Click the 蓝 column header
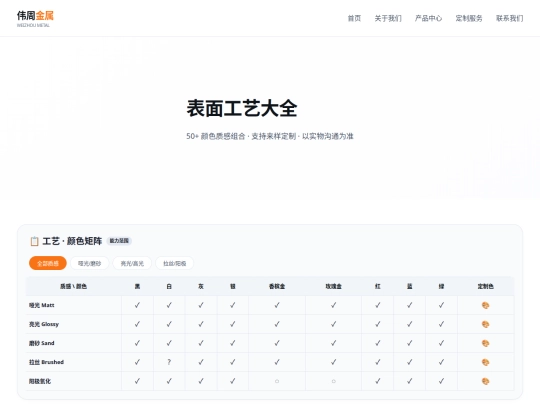 (409, 286)
